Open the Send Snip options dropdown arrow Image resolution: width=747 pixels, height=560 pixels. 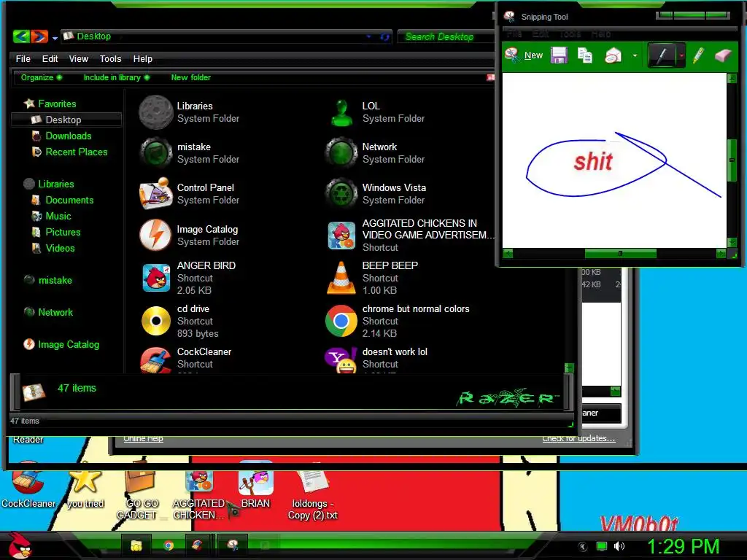635,55
